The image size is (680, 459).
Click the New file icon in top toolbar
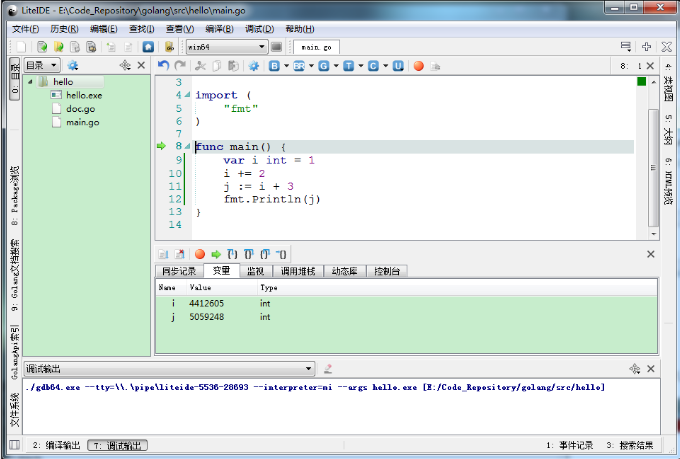pos(21,46)
